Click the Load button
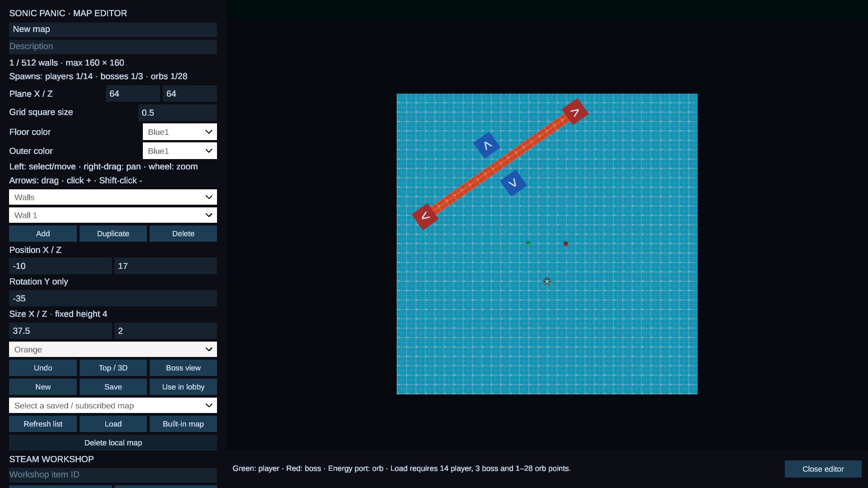This screenshot has width=868, height=488. coord(113,424)
